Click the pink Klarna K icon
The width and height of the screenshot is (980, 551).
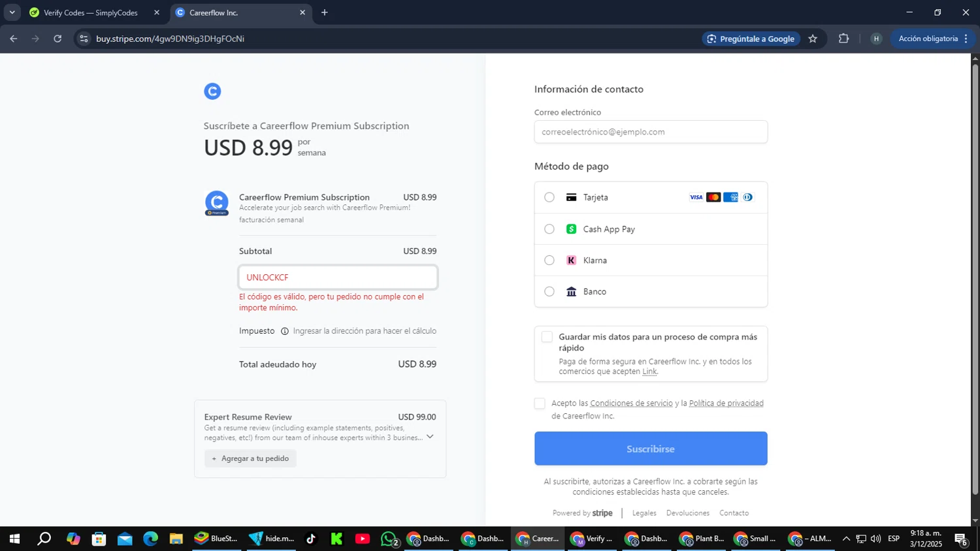tap(571, 260)
